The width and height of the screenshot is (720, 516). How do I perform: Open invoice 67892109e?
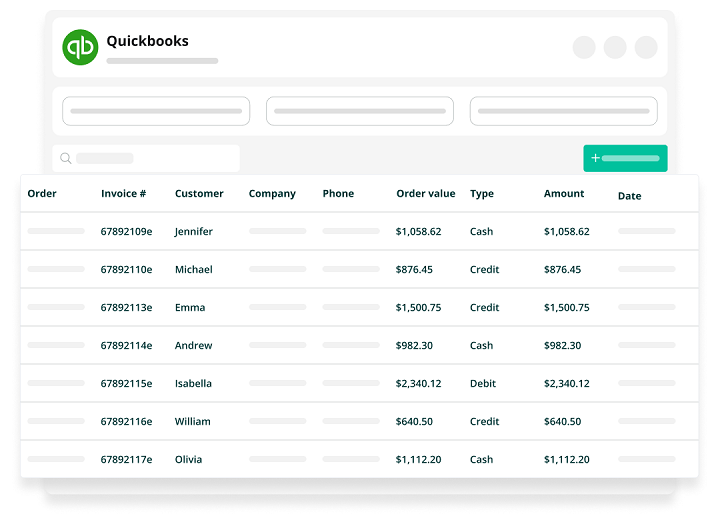pos(126,232)
